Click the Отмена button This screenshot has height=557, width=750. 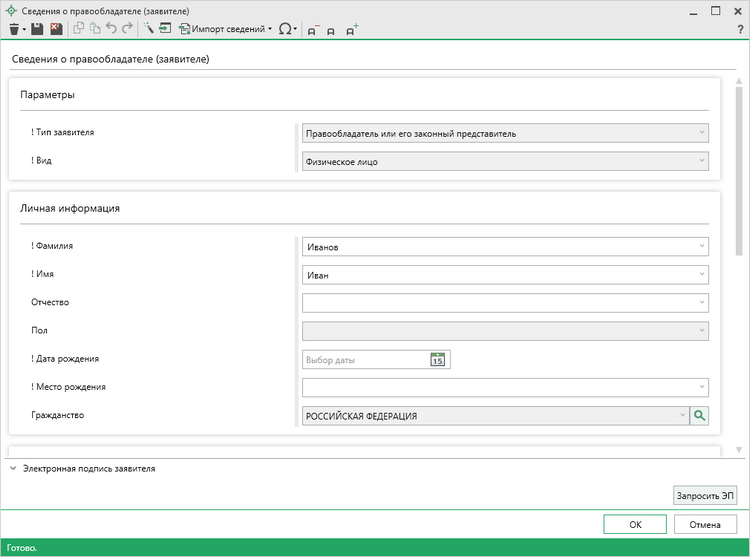point(705,524)
